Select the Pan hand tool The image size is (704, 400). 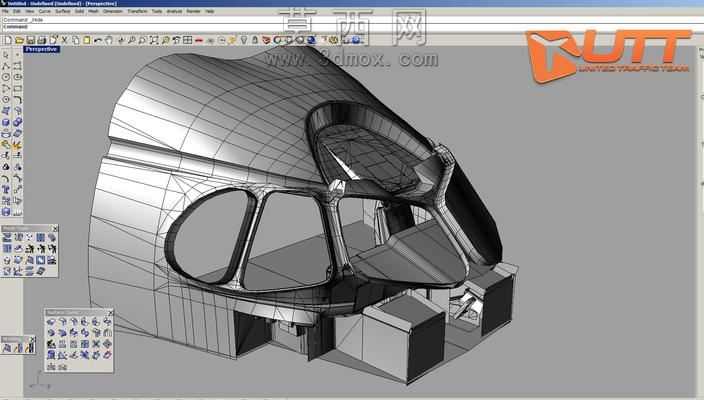tap(109, 40)
